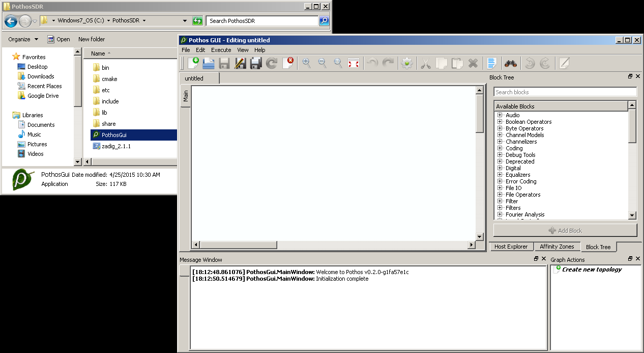Open Google Drive under Favorites
This screenshot has width=644, height=353.
[x=38, y=96]
